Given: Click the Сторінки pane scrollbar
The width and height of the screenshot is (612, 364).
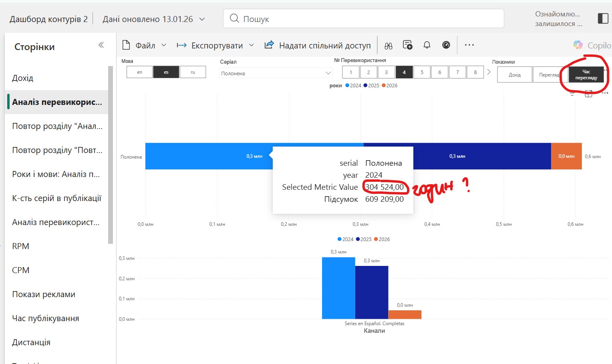Looking at the screenshot, I should [111, 155].
